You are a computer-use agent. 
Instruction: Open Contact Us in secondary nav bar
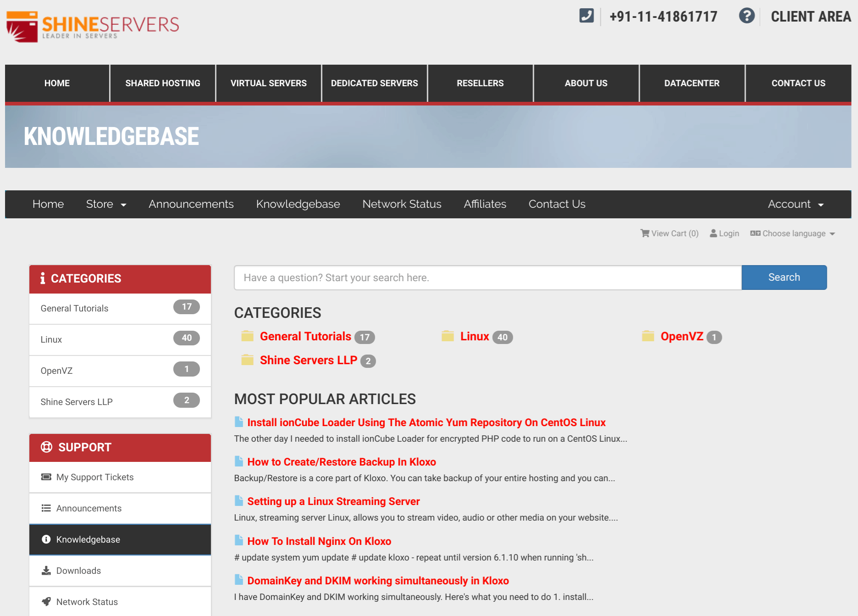[x=557, y=204]
